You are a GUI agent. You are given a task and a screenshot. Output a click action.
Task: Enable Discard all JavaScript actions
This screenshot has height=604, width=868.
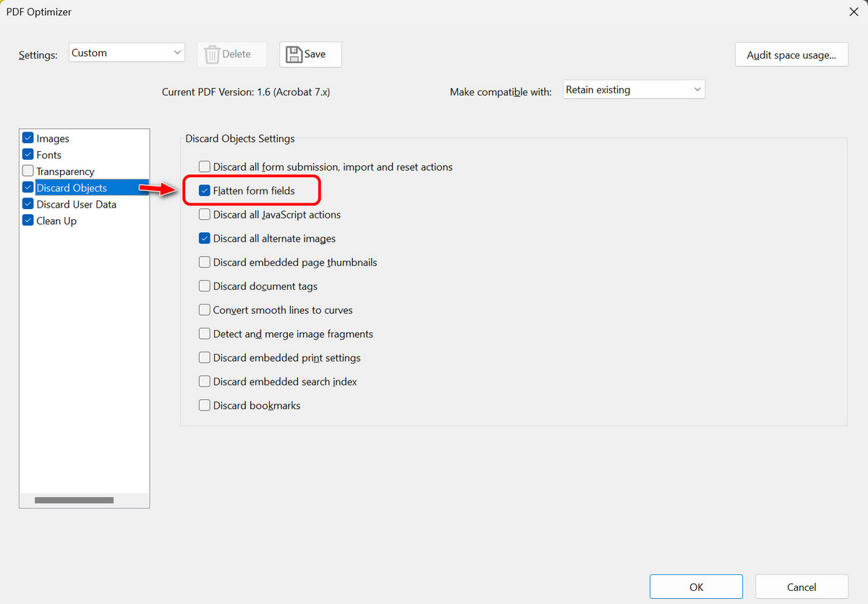204,214
